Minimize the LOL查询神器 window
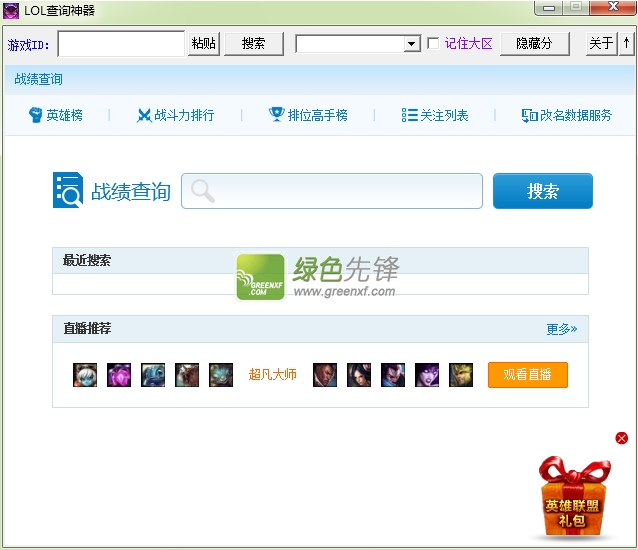 point(549,8)
